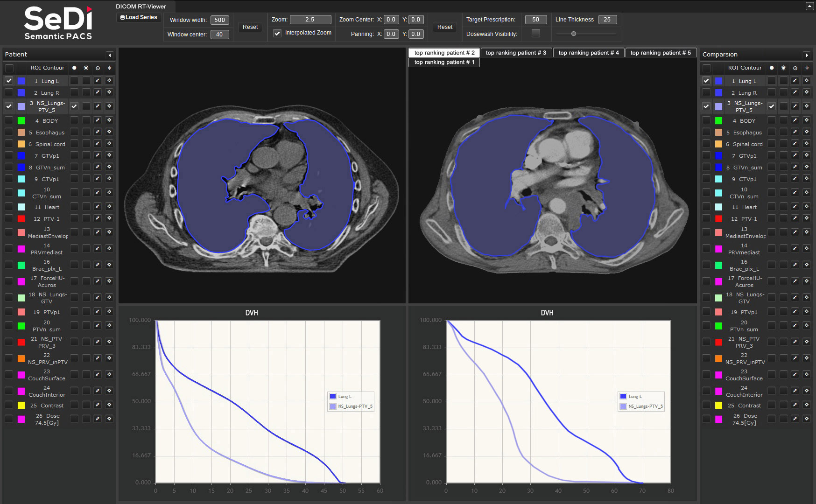Click the Zoom value input field
Screen dimensions: 816x504
[x=310, y=20]
